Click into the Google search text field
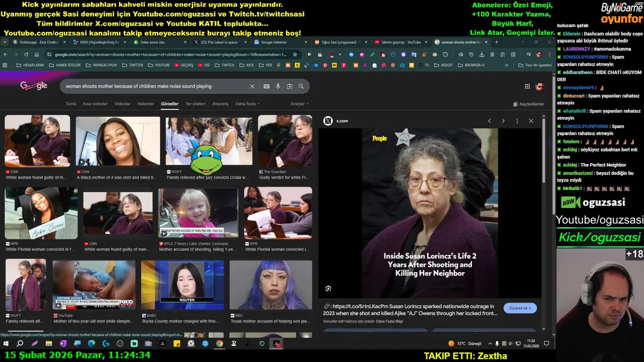This screenshot has height=362, width=644. coord(156,86)
